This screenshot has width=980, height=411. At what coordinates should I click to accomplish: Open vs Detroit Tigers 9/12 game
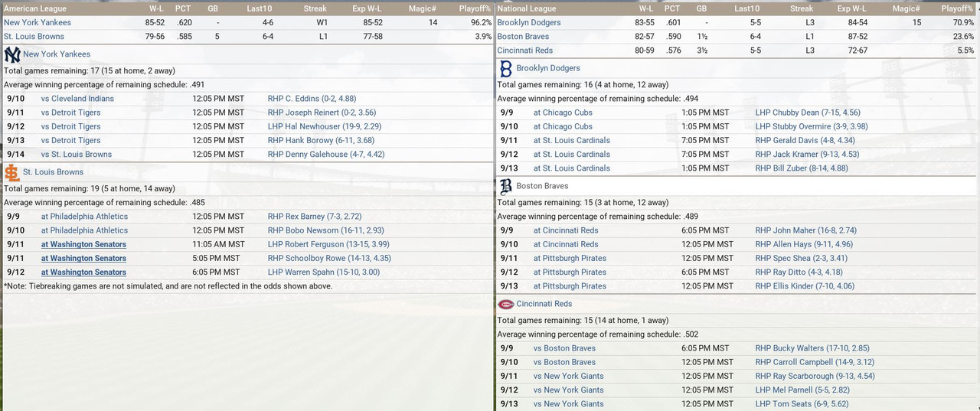(71, 126)
